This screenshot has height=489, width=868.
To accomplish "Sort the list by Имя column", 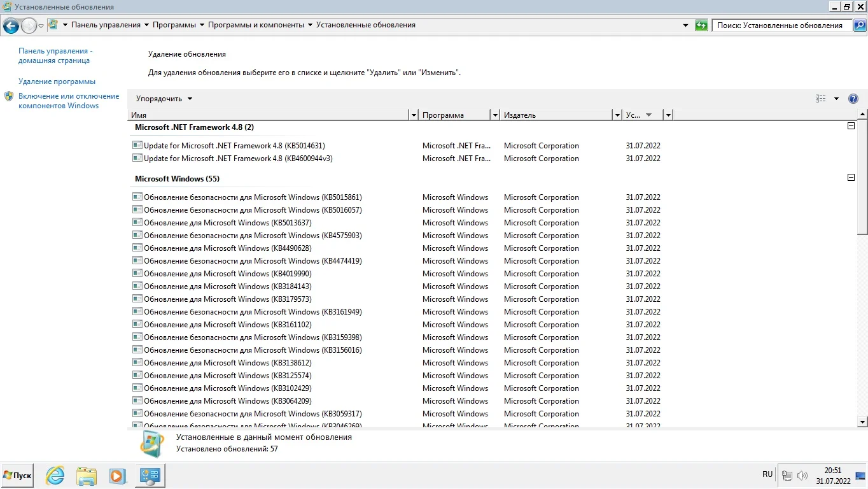I will pyautogui.click(x=269, y=115).
